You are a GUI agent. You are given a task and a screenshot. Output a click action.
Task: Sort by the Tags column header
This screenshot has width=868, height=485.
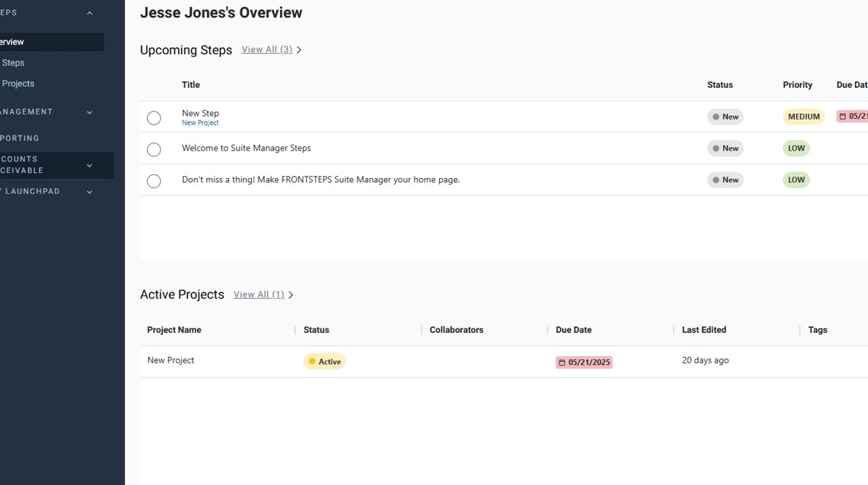pos(817,330)
